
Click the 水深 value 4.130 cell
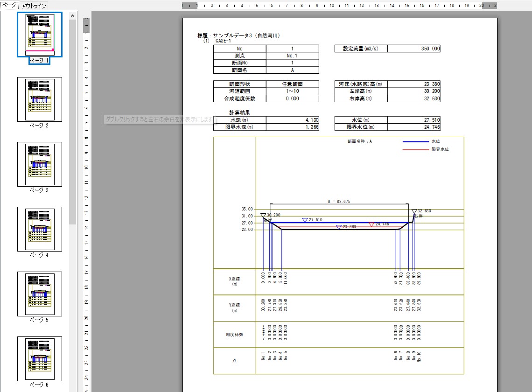click(293, 120)
